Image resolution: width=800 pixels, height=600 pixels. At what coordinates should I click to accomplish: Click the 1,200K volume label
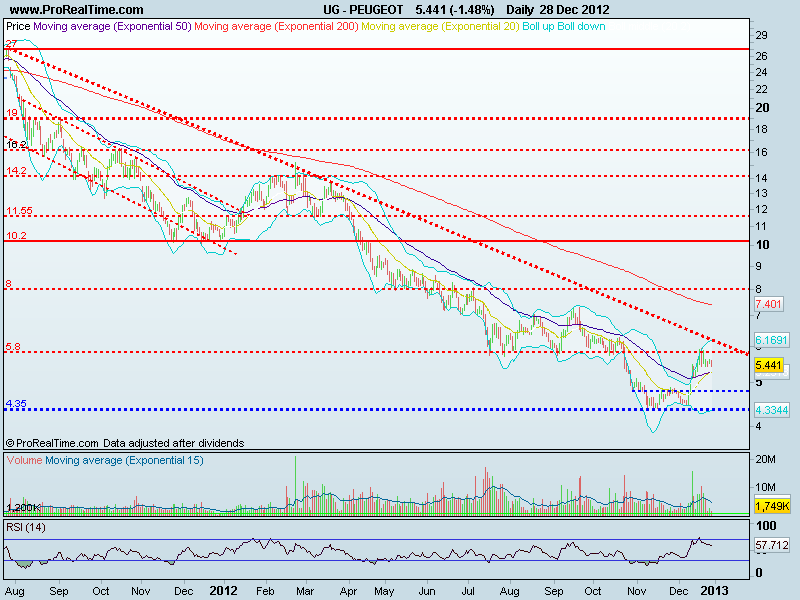click(23, 507)
